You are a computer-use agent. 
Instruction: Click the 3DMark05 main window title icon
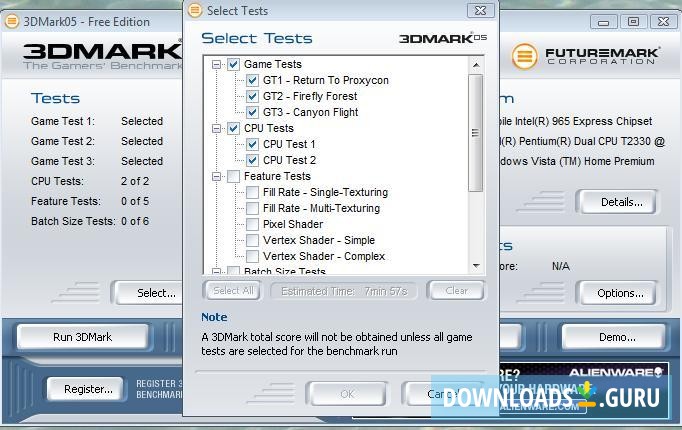[11, 21]
